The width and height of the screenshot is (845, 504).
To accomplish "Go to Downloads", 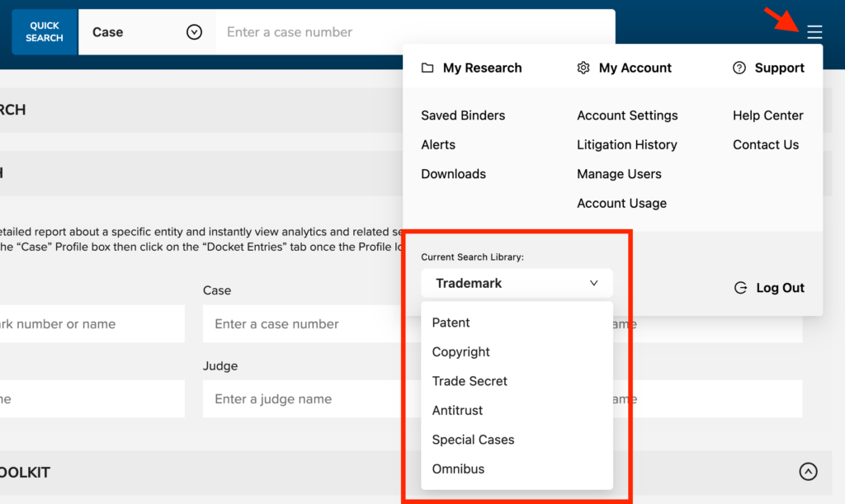I will (453, 174).
